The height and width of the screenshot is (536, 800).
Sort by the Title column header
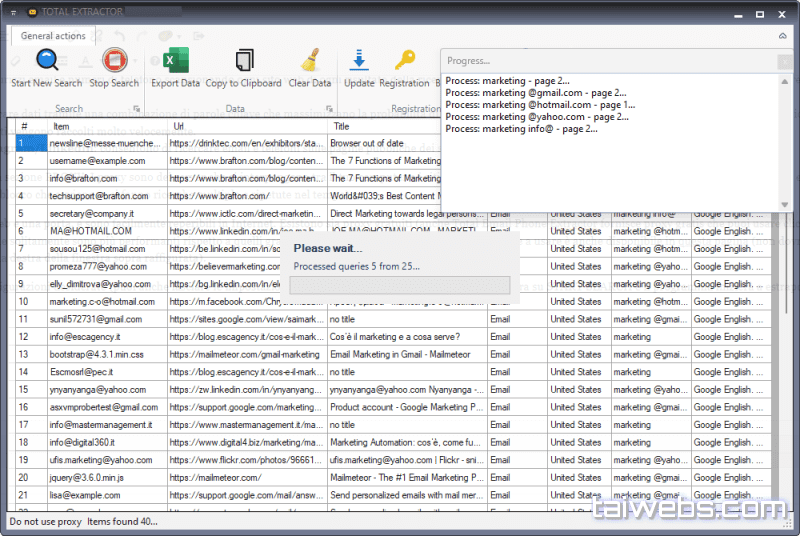[x=384, y=126]
